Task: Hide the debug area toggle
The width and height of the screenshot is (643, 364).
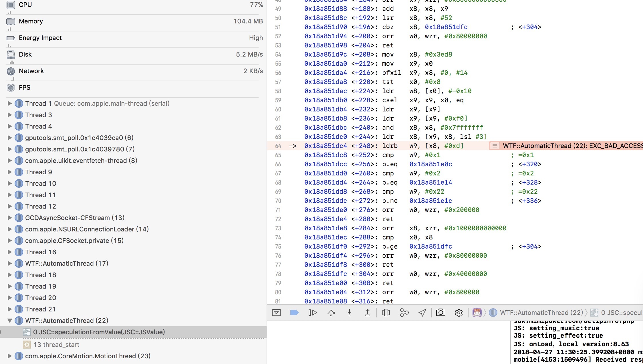Action: click(276, 313)
